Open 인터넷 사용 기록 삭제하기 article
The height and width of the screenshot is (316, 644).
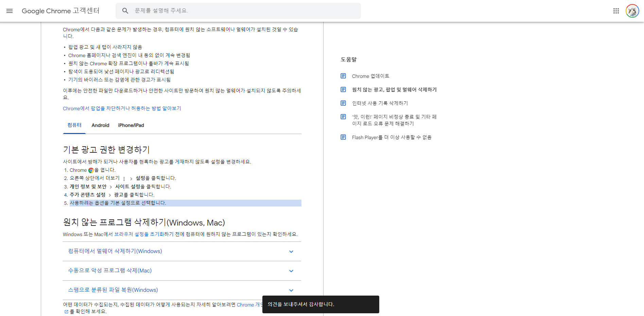coord(380,103)
